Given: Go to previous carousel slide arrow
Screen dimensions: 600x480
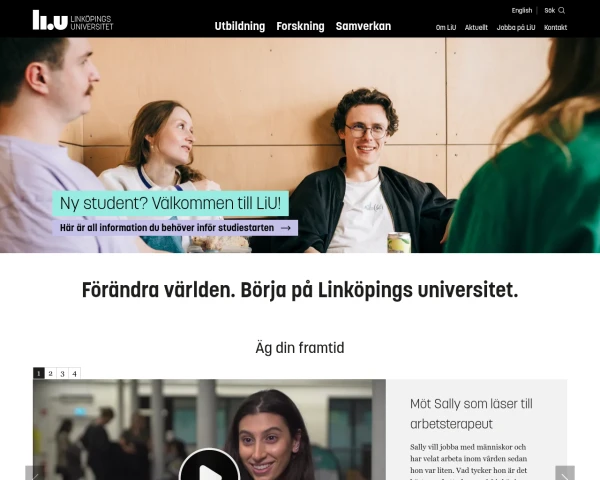Looking at the screenshot, I should click(x=34, y=473).
